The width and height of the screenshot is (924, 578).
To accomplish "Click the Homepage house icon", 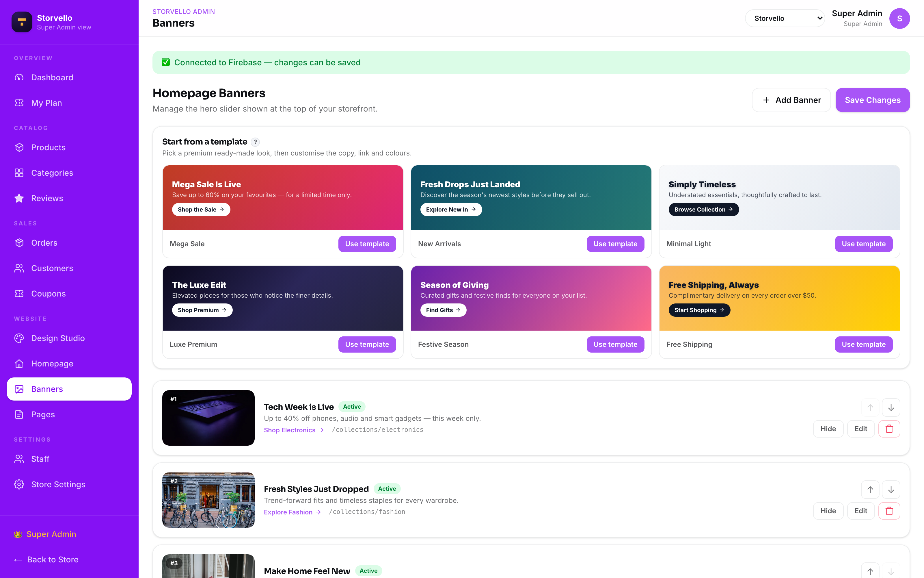I will pyautogui.click(x=19, y=364).
